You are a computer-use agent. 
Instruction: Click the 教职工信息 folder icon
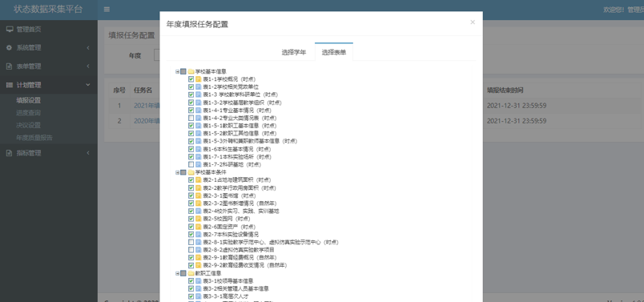191,273
